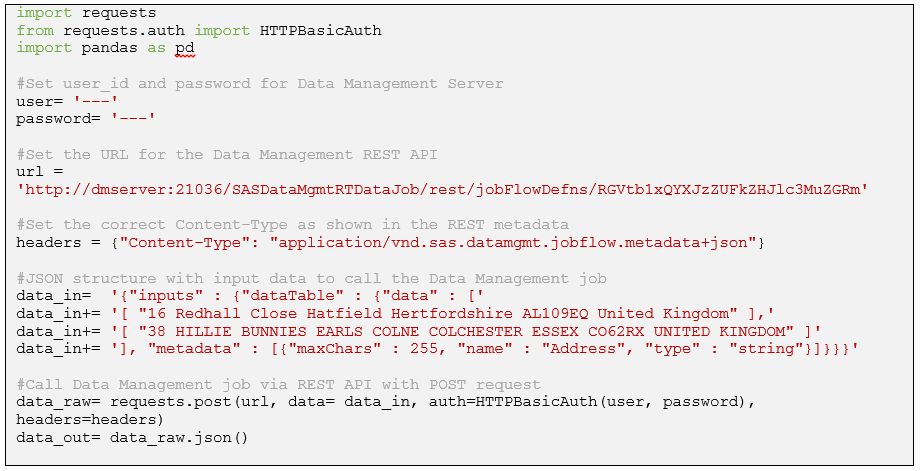Click the HTTPBasicAuth import name
Image resolution: width=920 pixels, height=471 pixels.
coord(320,31)
